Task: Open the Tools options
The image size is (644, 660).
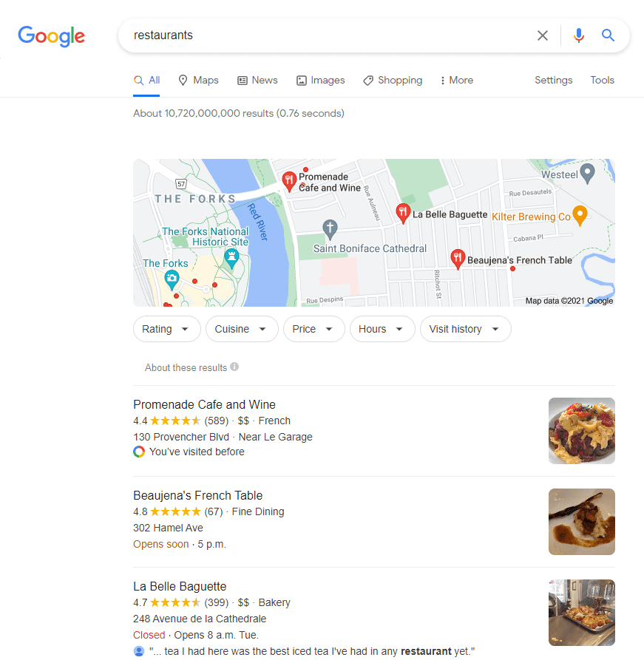Action: [x=602, y=81]
